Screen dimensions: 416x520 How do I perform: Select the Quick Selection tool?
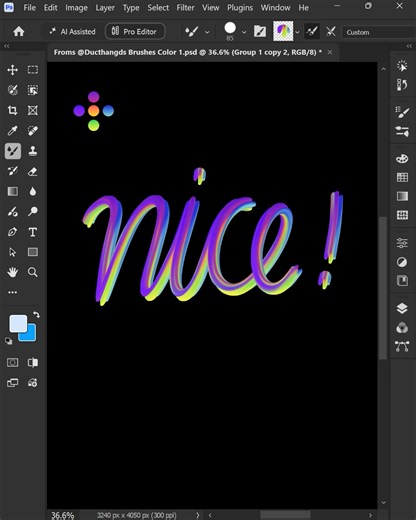(x=13, y=90)
